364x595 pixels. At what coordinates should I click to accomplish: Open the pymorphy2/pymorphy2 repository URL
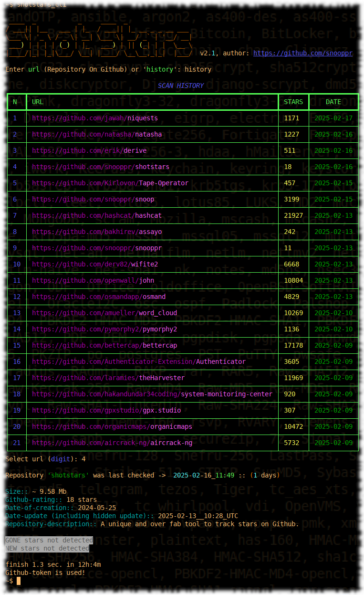104,329
